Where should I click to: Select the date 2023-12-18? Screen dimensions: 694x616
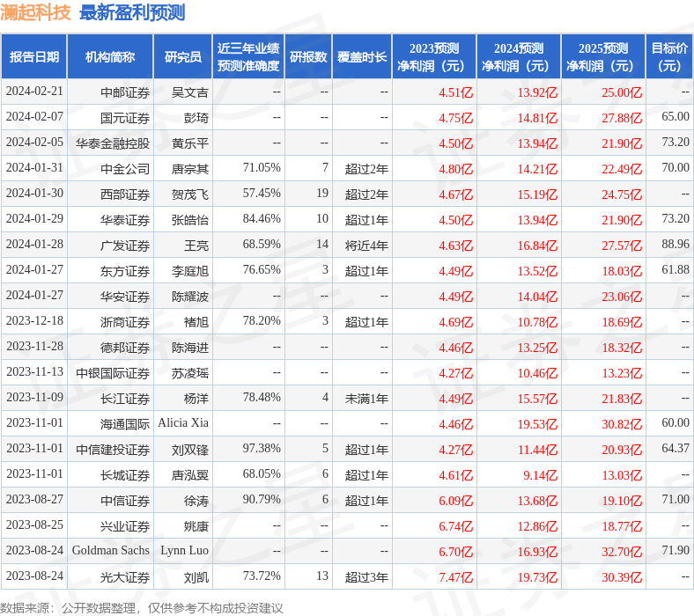click(x=34, y=321)
